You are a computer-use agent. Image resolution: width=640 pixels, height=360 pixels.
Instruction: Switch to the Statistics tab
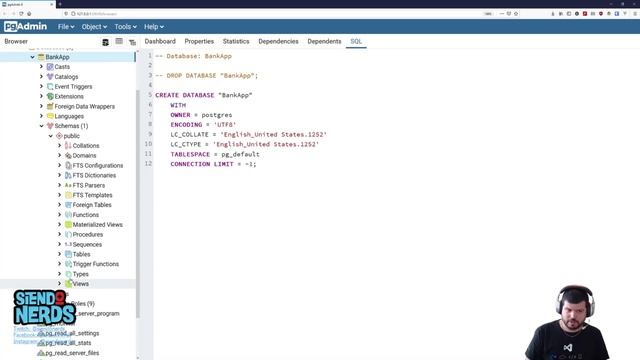click(236, 41)
